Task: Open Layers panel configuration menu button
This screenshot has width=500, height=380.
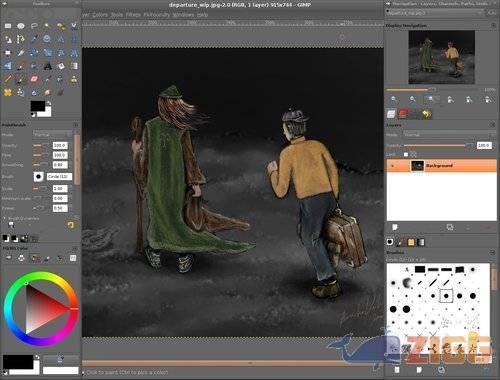Action: (x=492, y=125)
